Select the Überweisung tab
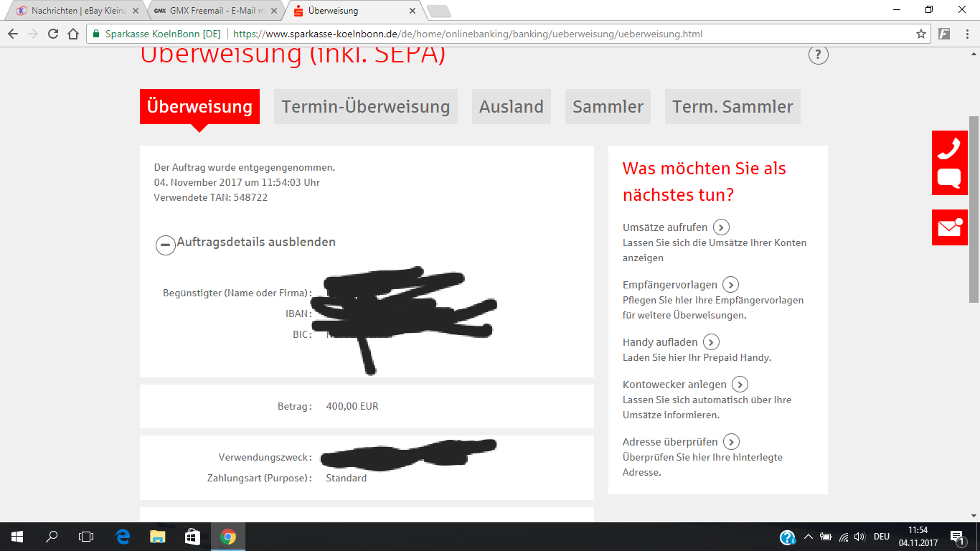 coord(199,107)
